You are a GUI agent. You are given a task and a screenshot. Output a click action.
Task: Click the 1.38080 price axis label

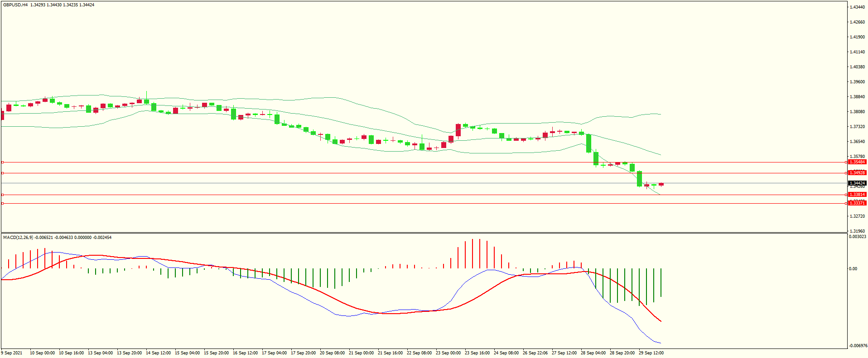pos(858,112)
